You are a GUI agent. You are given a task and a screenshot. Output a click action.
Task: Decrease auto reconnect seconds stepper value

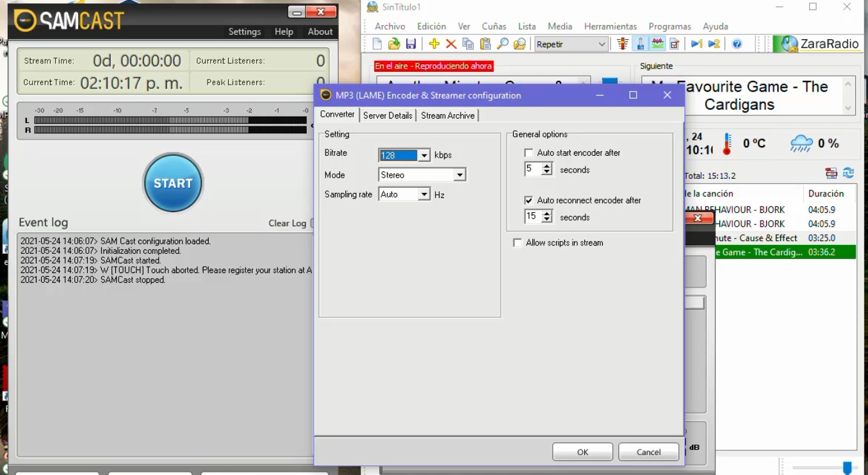(546, 220)
